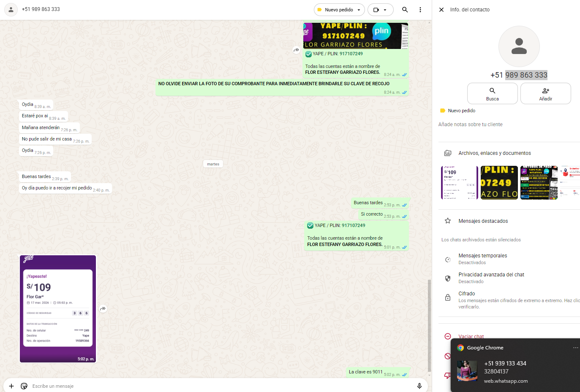Open Privacidad avanzada del chat setting

click(491, 278)
